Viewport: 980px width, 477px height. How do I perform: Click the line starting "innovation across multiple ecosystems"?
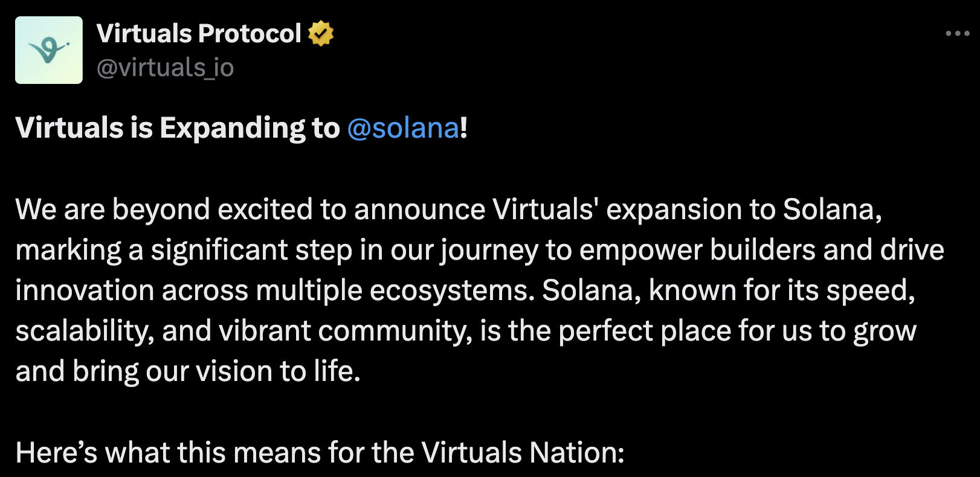(x=465, y=290)
